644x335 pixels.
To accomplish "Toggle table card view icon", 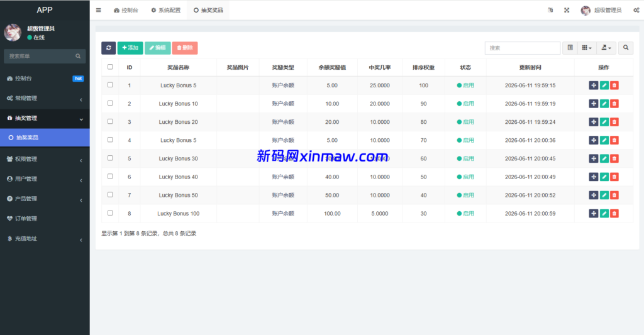I will [x=570, y=48].
